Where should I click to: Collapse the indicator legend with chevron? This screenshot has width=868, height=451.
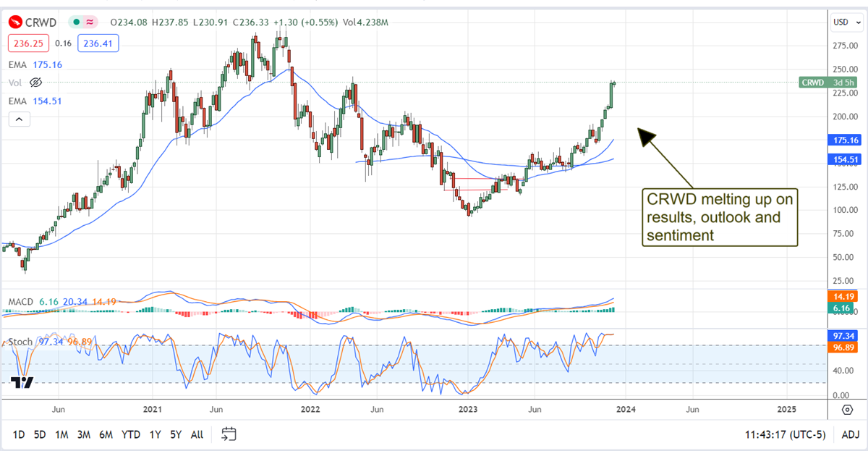19,119
